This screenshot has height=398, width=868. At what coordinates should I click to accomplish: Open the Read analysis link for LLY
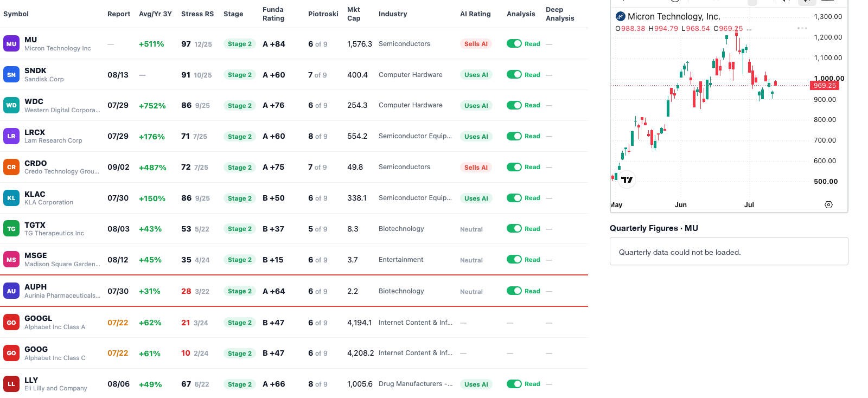point(532,384)
